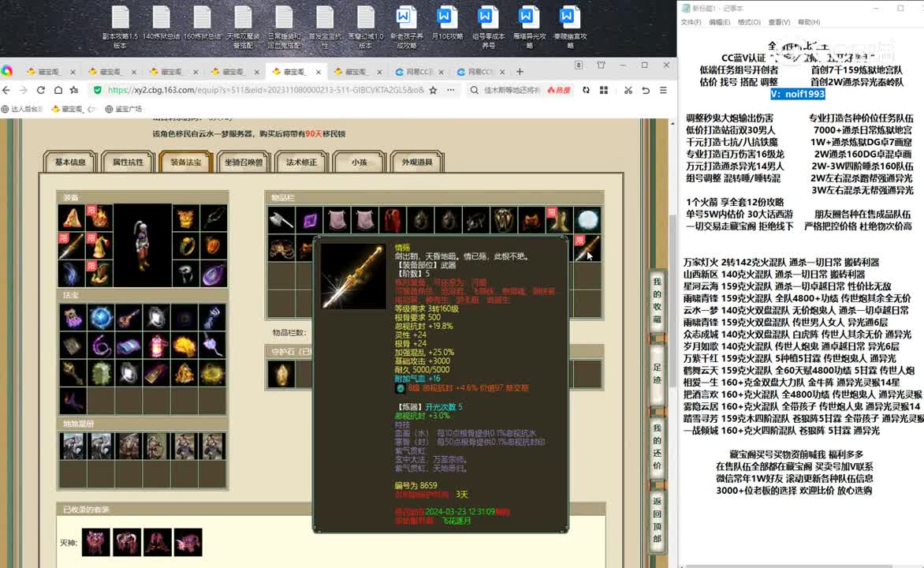Image resolution: width=924 pixels, height=568 pixels.
Task: Open the 达人后台 bookmark
Action: point(22,109)
